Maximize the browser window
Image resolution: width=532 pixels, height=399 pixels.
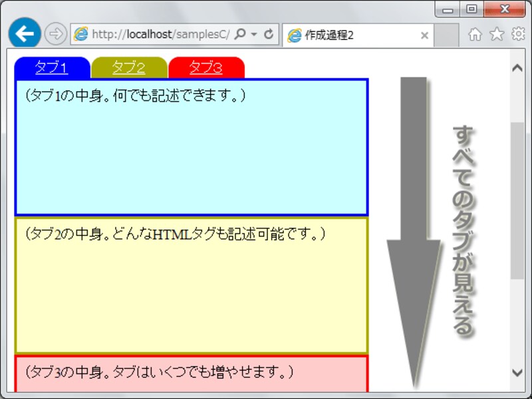(471, 9)
